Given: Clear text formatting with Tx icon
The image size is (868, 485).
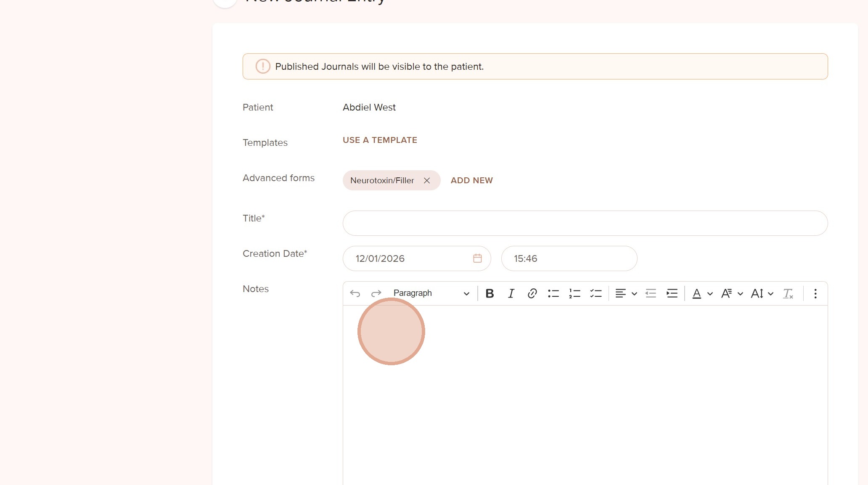Looking at the screenshot, I should point(788,293).
